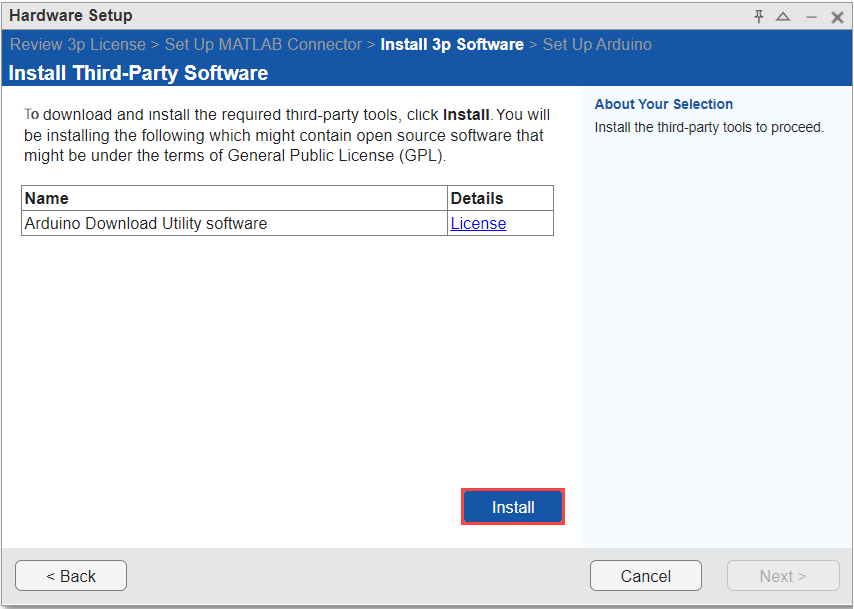Click the Hardware Setup title text
854x609 pixels.
[x=70, y=16]
